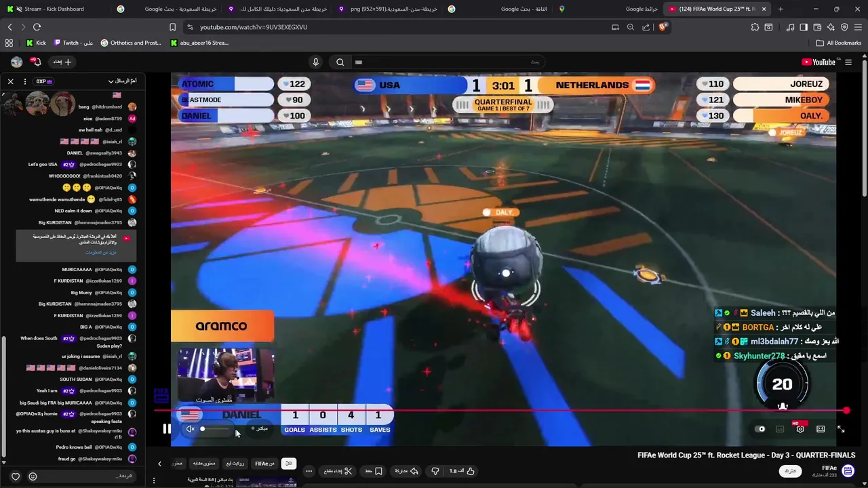Viewport: 868px width, 488px height.
Task: Open the zoom magnifier in address bar
Action: (x=631, y=27)
